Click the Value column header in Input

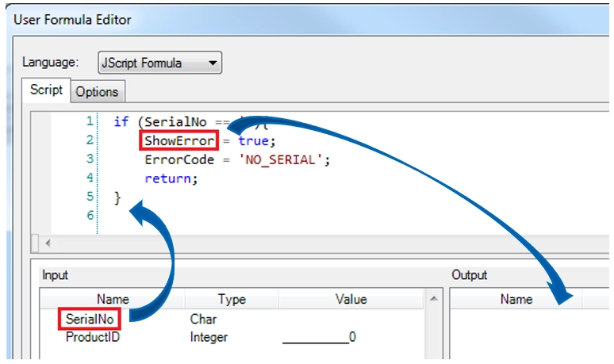pos(351,299)
